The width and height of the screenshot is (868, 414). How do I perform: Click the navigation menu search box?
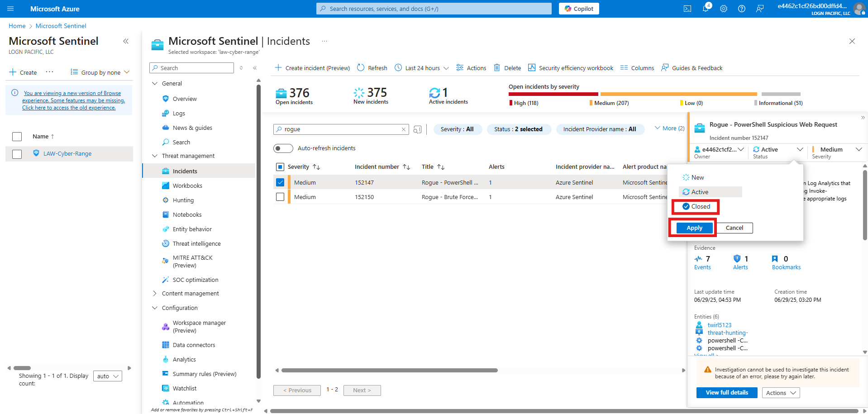point(191,68)
